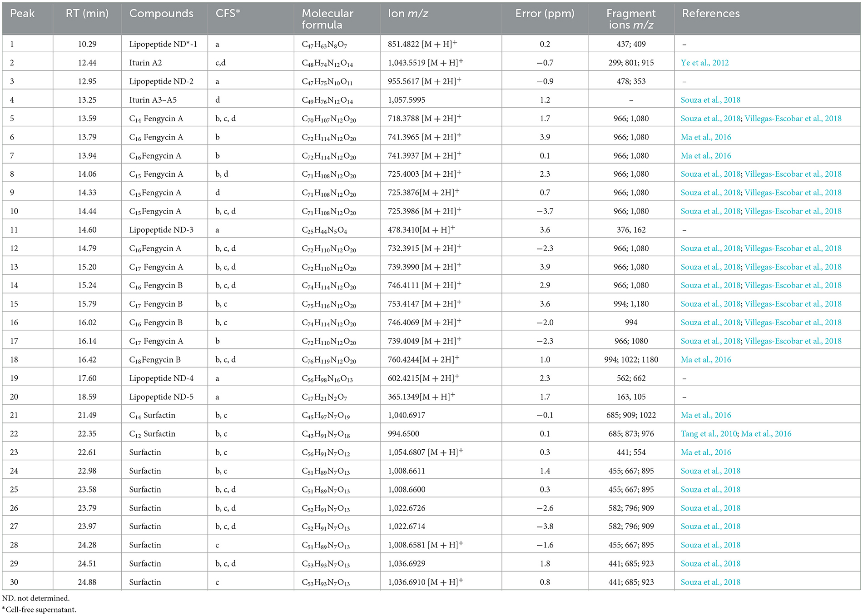Select the retention time 13.59
Image resolution: width=863 pixels, height=616 pixels.
pyautogui.click(x=87, y=119)
